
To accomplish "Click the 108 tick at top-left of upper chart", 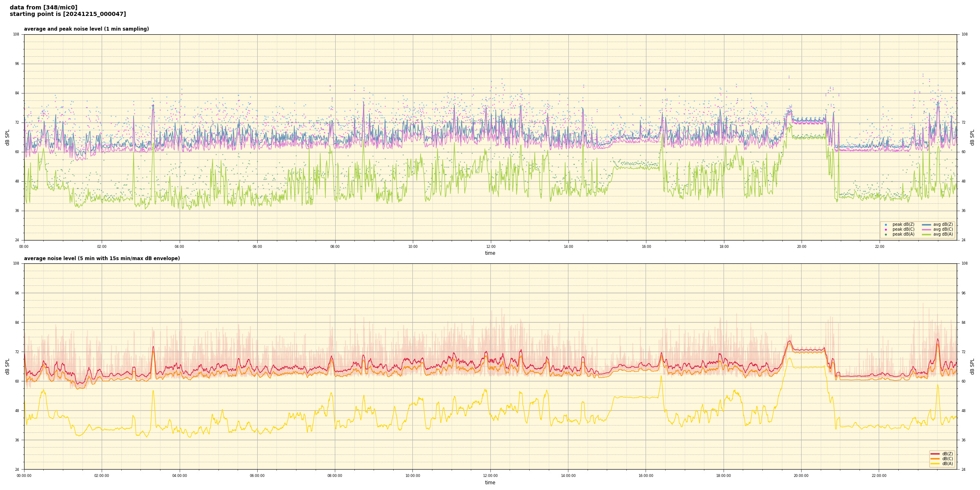I will [16, 34].
